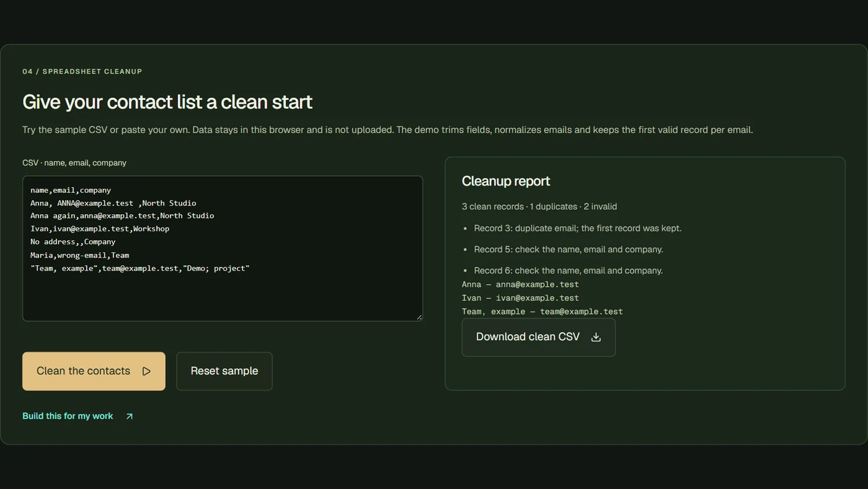Click the 'Anna — anna@example.test' result
The width and height of the screenshot is (868, 489).
[520, 284]
